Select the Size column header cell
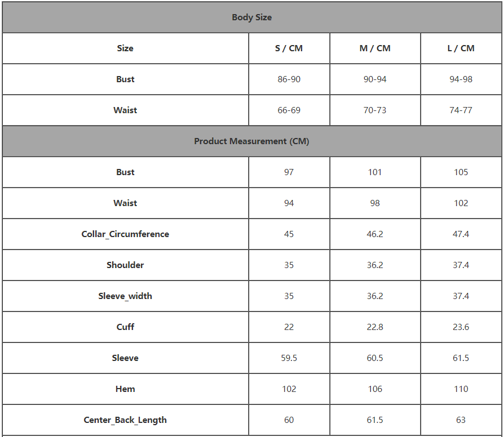 [125, 48]
